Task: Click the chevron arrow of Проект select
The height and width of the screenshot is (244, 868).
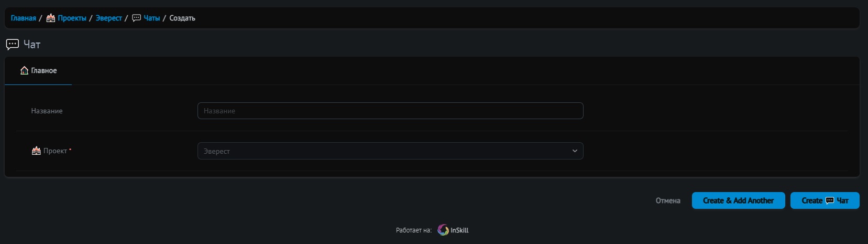Action: coord(575,151)
